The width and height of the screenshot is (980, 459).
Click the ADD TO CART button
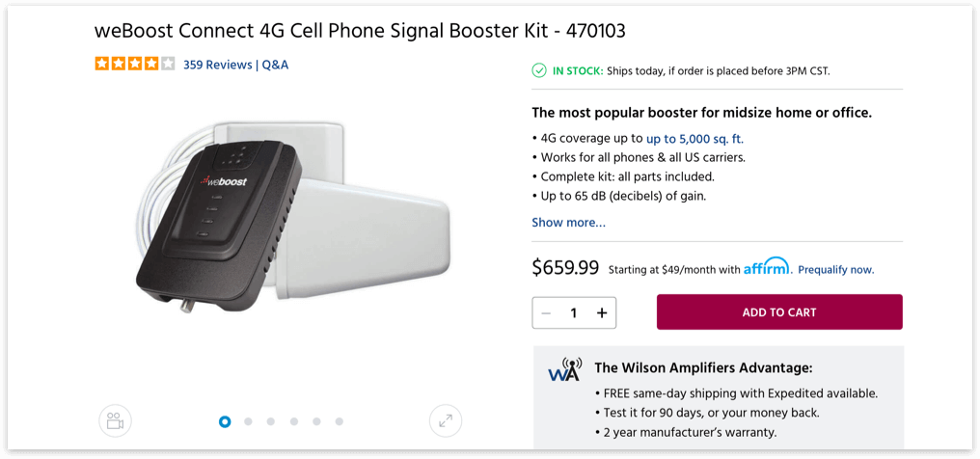click(779, 312)
